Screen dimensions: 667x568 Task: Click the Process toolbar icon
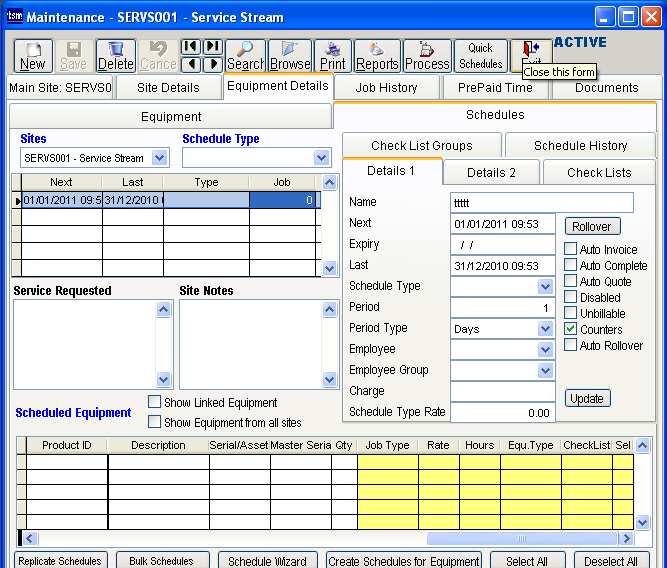pos(427,56)
